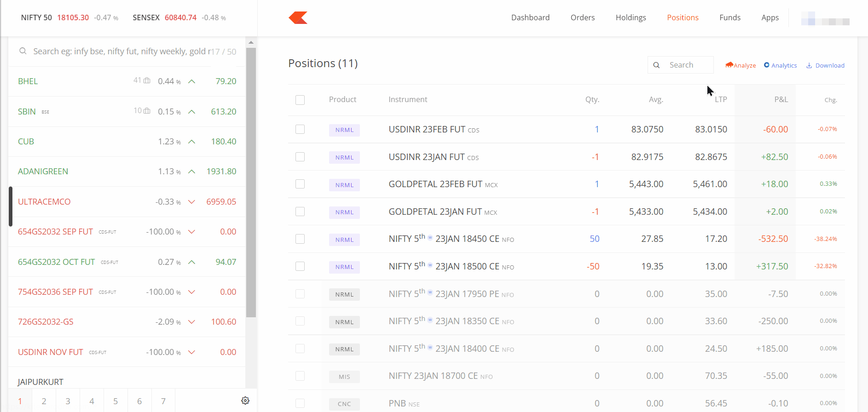Select the USDINR 23FEB FUT checkbox
868x412 pixels.
(300, 129)
